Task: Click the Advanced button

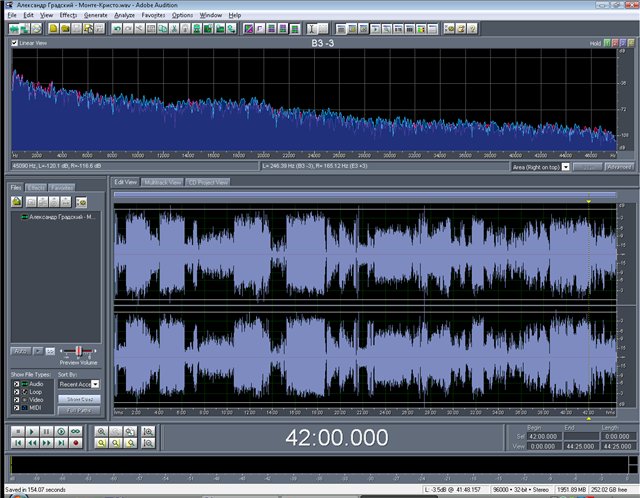Action: tap(619, 167)
